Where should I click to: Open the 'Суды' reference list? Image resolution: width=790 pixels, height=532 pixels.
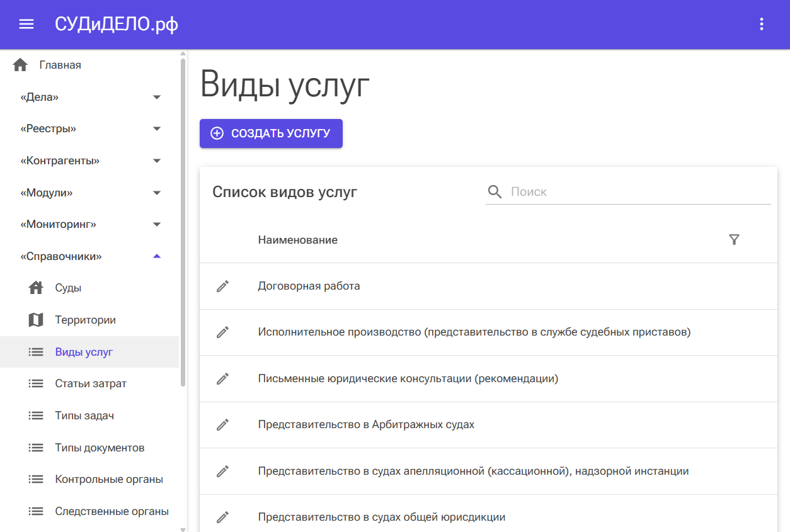[x=68, y=288]
